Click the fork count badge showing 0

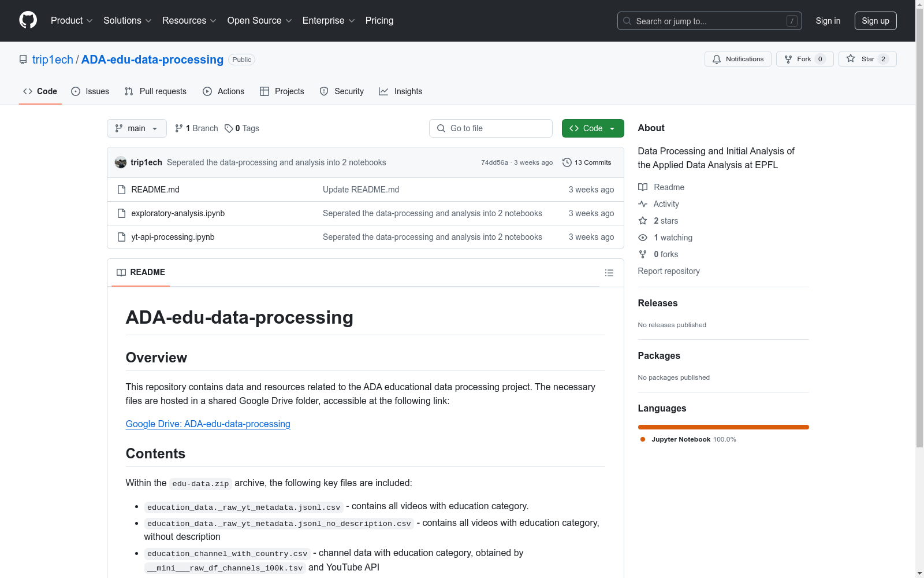click(820, 59)
